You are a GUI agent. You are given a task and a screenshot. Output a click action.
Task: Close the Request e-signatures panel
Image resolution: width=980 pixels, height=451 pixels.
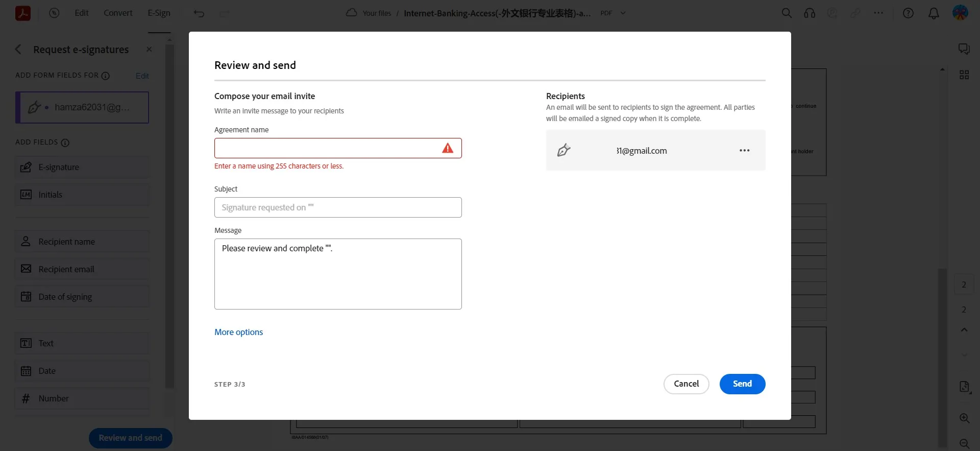pyautogui.click(x=149, y=50)
